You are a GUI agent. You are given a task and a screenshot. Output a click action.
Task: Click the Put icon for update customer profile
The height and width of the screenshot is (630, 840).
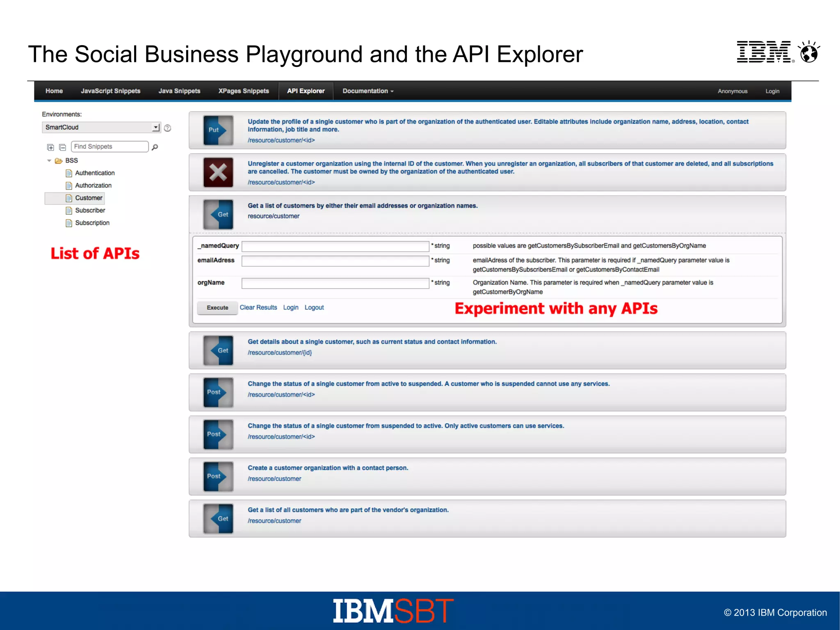coord(218,130)
